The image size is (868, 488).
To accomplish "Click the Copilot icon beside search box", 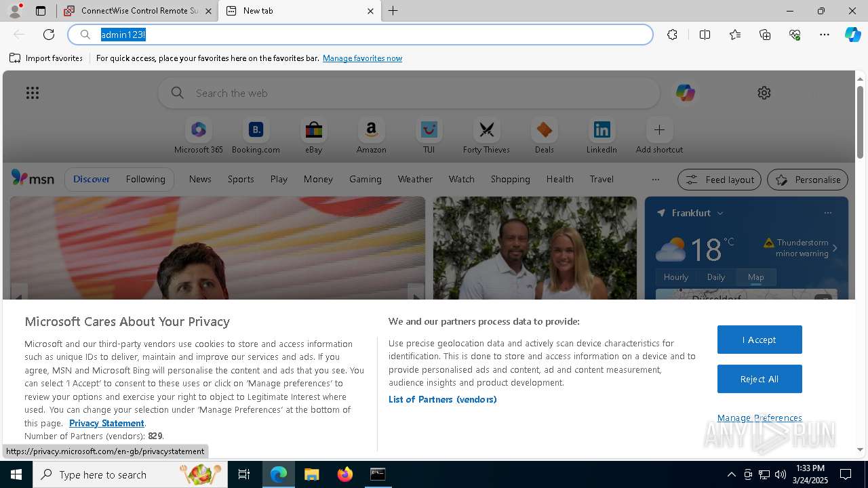I will click(685, 93).
